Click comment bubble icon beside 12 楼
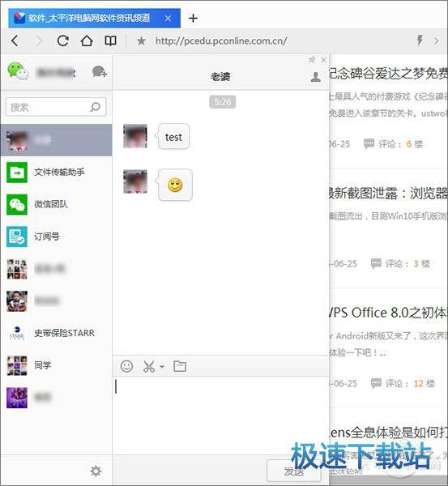The height and width of the screenshot is (486, 448). (x=376, y=383)
